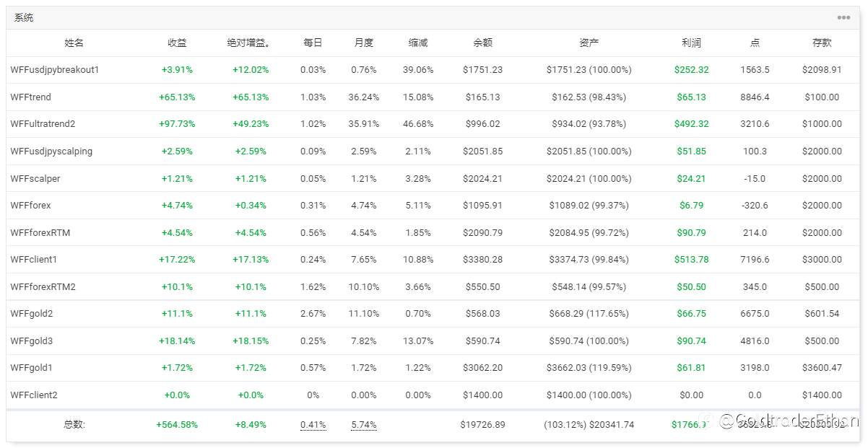Sort by 绝对增益 column header

click(248, 43)
